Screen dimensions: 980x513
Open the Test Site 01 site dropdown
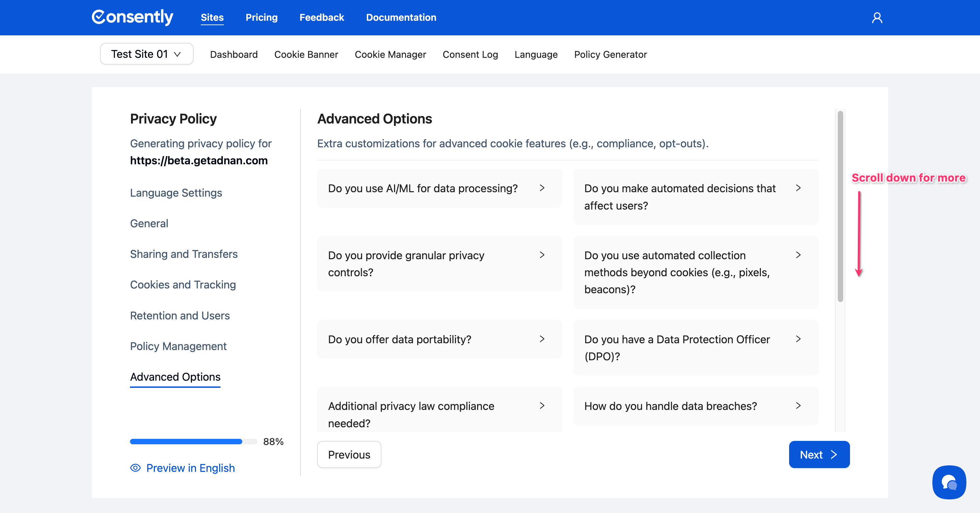[146, 54]
